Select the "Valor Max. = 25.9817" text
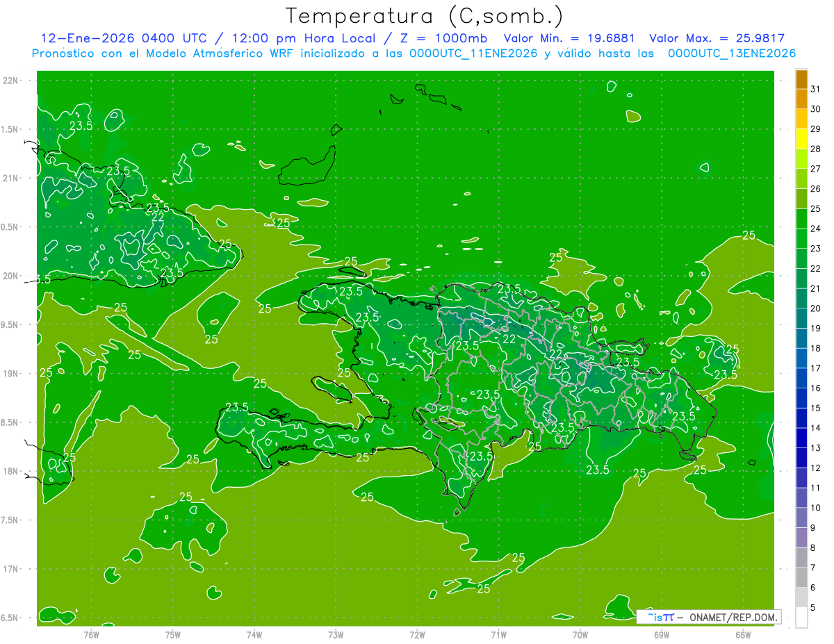Viewport: 834px width, 644px height. click(717, 39)
